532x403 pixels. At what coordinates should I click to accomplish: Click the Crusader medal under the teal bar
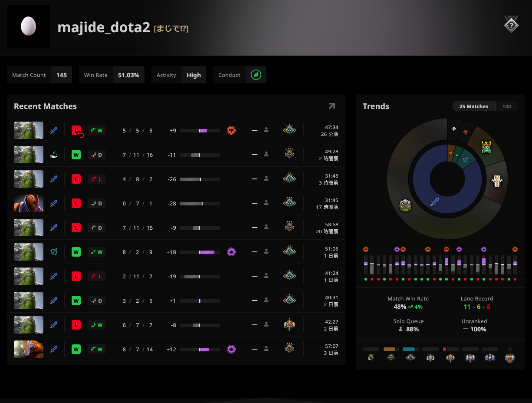tap(410, 358)
